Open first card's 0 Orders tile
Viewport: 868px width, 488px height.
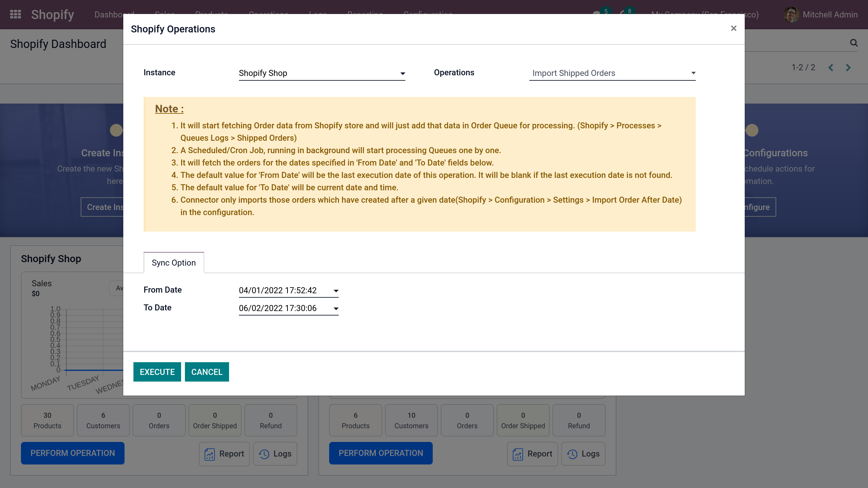coord(159,420)
